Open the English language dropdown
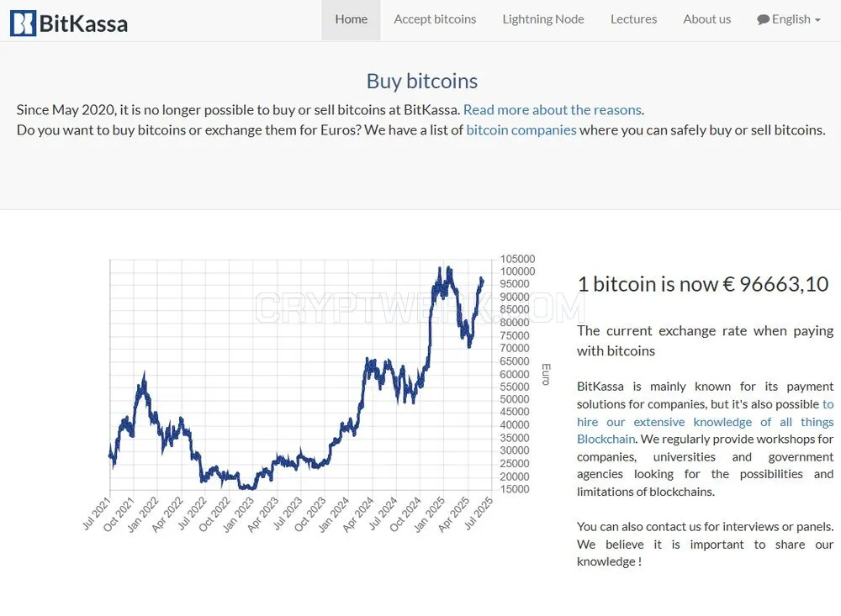841x616 pixels. [x=789, y=20]
